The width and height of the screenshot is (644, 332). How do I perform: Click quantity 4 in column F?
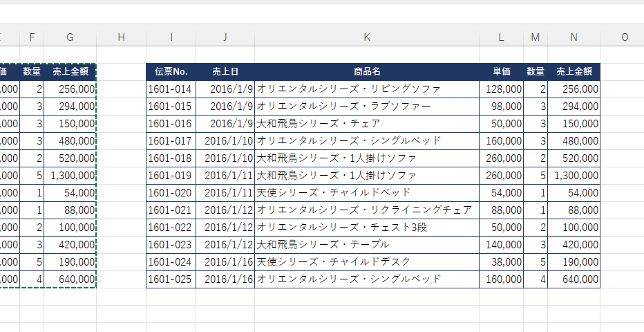coord(32,279)
